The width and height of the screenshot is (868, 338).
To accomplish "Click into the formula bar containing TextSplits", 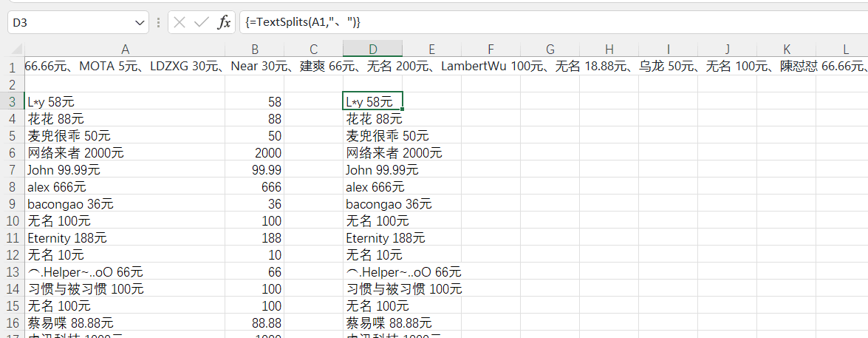I will [553, 23].
